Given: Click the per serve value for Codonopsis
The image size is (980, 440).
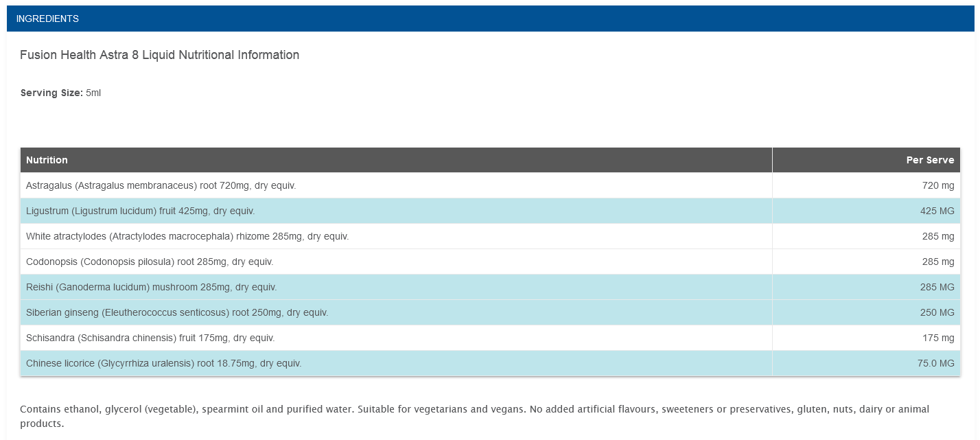Looking at the screenshot, I should (x=938, y=262).
